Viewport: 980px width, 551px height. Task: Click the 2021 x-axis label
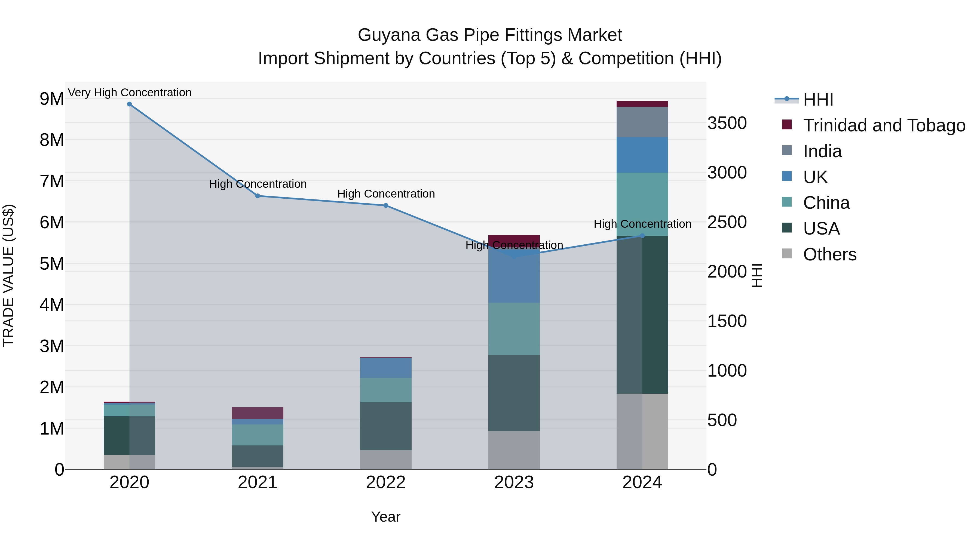pos(258,482)
